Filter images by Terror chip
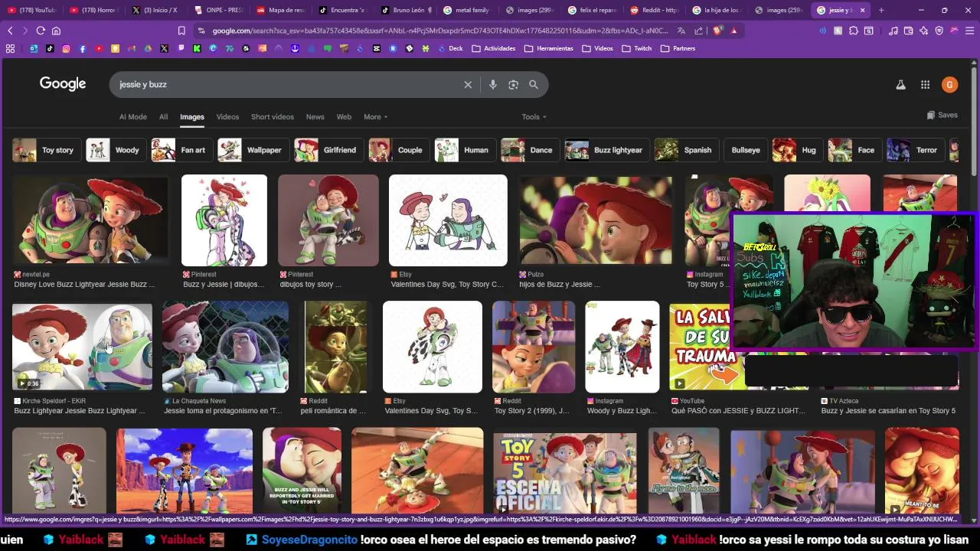980x551 pixels. coord(915,150)
